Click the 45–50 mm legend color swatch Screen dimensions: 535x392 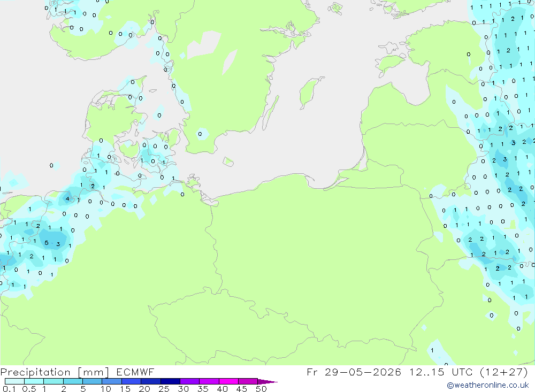tap(248, 381)
